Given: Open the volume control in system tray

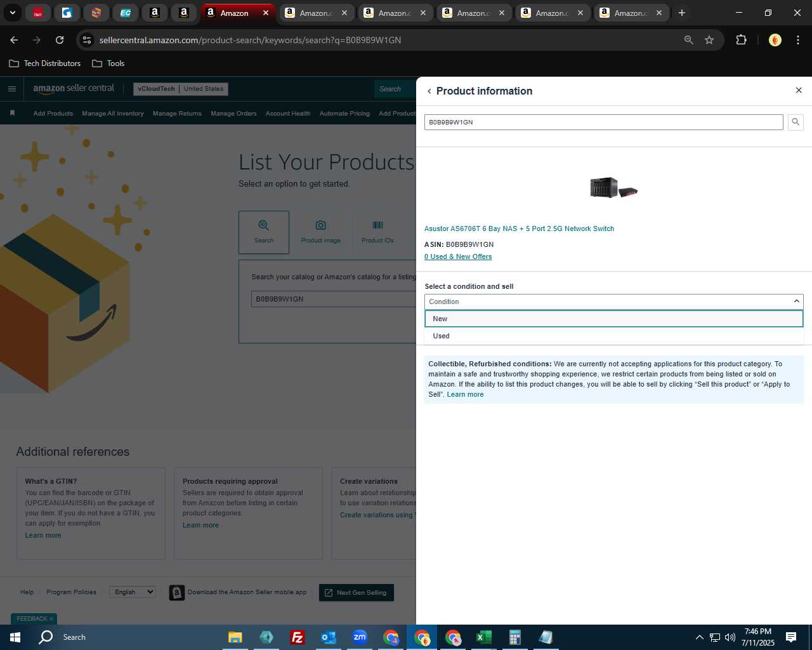Looking at the screenshot, I should [730, 637].
